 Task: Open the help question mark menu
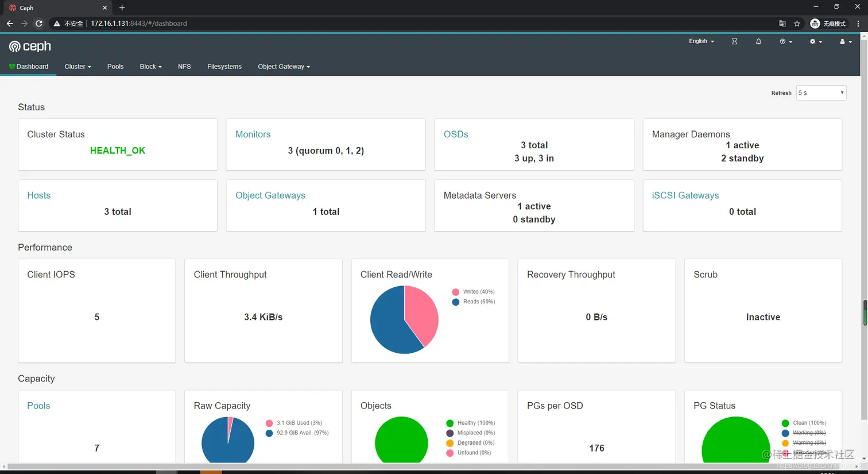(785, 41)
